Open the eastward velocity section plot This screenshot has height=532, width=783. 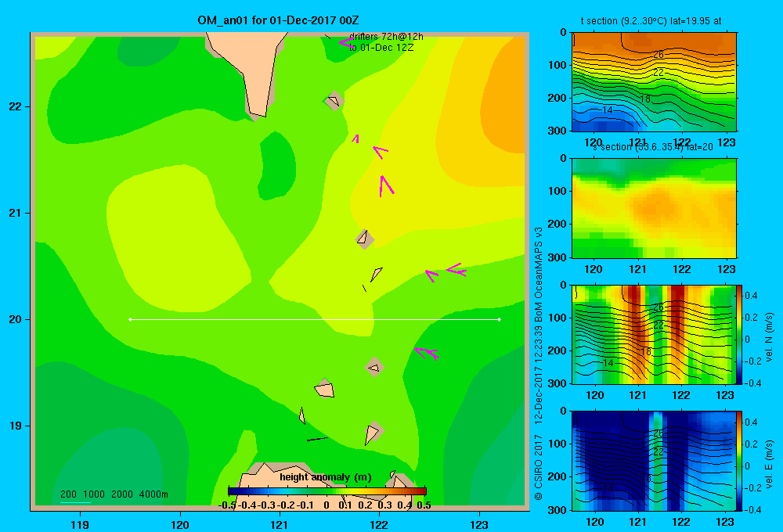(x=654, y=461)
